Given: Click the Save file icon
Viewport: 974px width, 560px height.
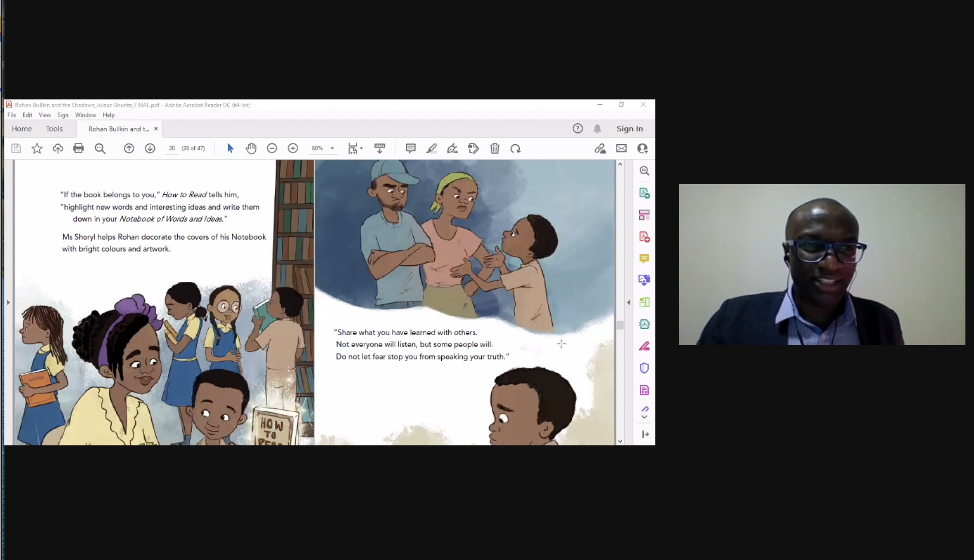Looking at the screenshot, I should pyautogui.click(x=16, y=148).
